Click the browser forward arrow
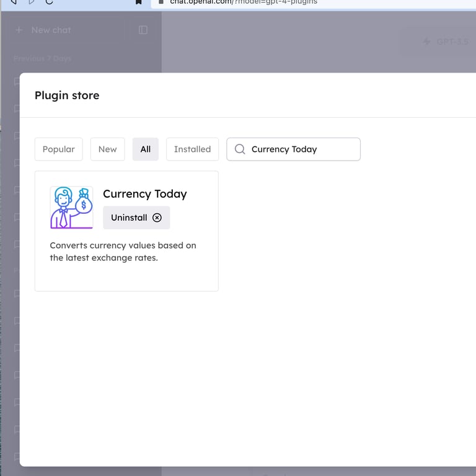 click(x=31, y=2)
